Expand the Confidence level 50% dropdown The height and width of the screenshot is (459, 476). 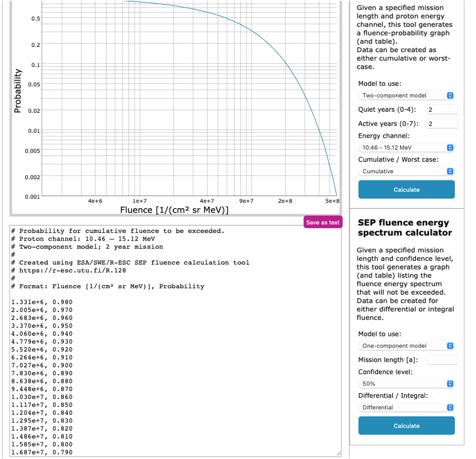pyautogui.click(x=406, y=384)
